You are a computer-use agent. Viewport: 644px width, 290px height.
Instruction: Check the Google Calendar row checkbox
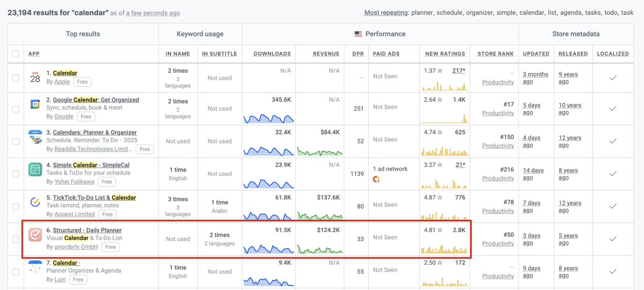click(16, 108)
